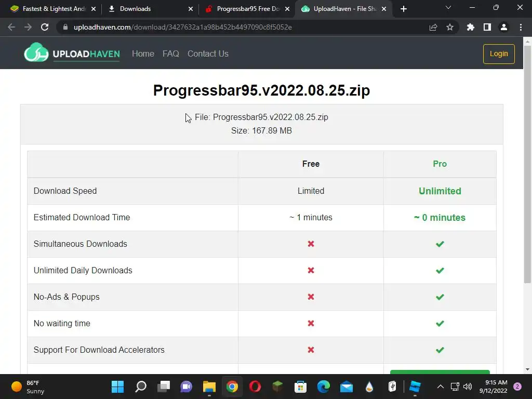Screen dimensions: 532x399
Task: Toggle the Chrome side panel icon
Action: pos(487,27)
